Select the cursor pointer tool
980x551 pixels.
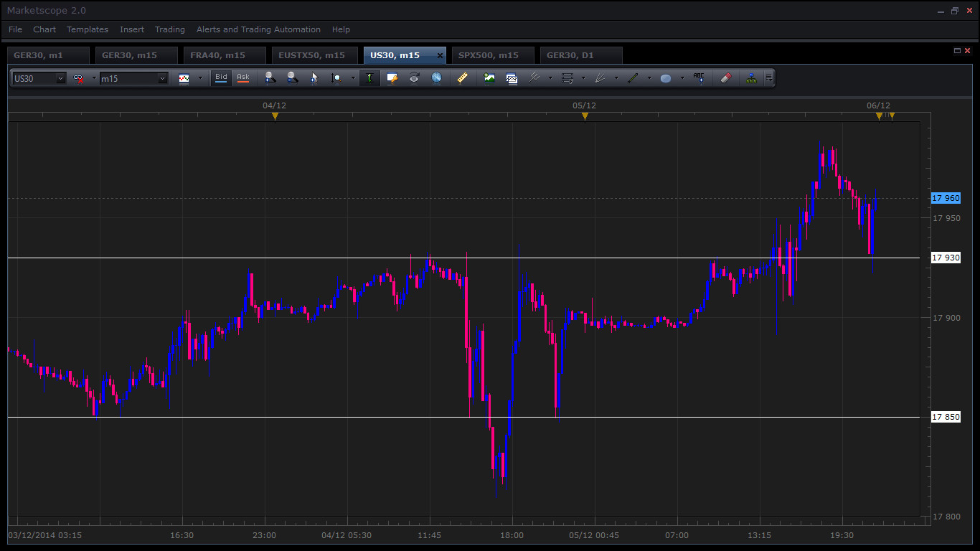pyautogui.click(x=314, y=78)
